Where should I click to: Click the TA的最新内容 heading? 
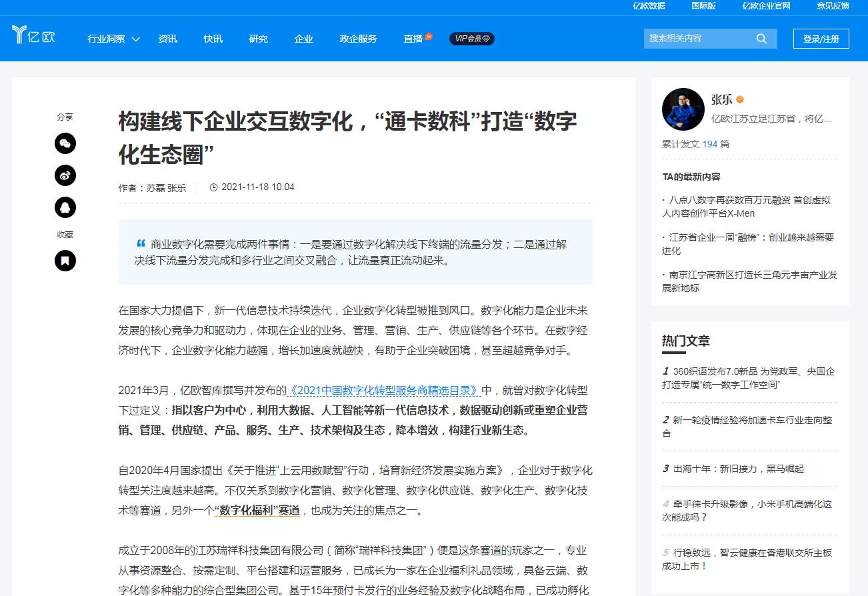[x=691, y=177]
